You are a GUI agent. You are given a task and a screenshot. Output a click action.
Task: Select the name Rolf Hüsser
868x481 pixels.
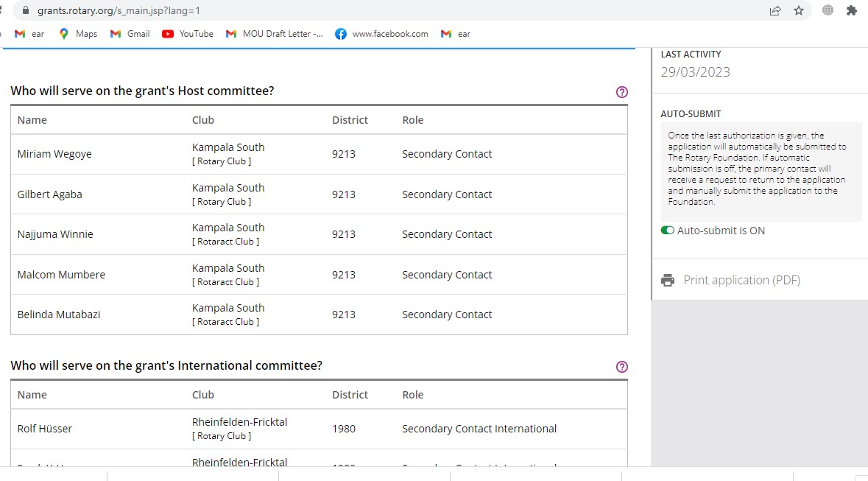(x=44, y=429)
